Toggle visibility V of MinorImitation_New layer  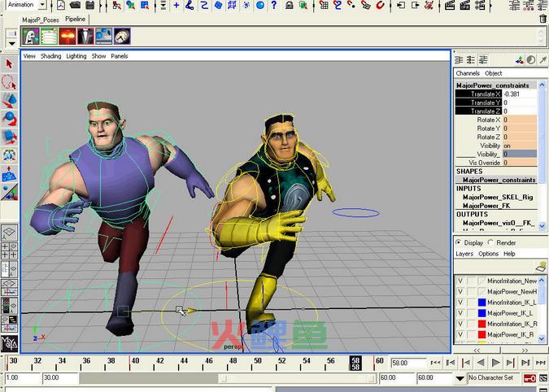tap(460, 281)
